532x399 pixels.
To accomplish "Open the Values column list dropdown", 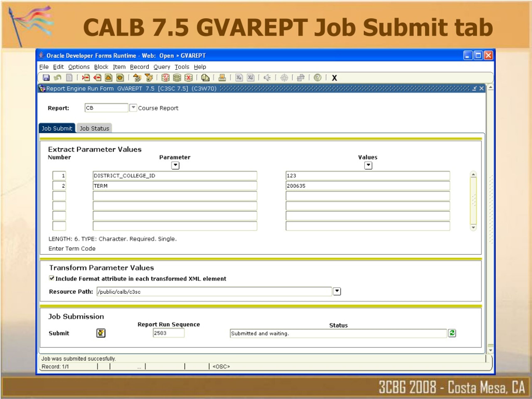I will tap(368, 165).
